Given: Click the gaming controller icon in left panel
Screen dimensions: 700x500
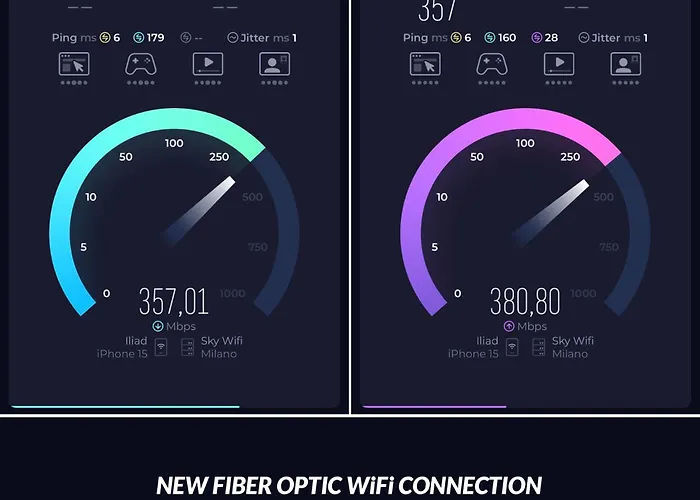Looking at the screenshot, I should tap(141, 63).
